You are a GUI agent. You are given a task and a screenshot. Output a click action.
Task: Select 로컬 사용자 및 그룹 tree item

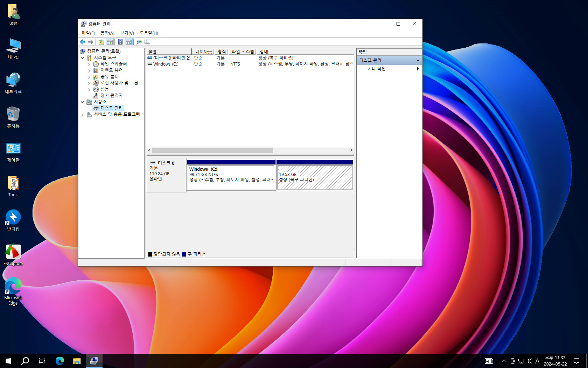click(x=119, y=83)
